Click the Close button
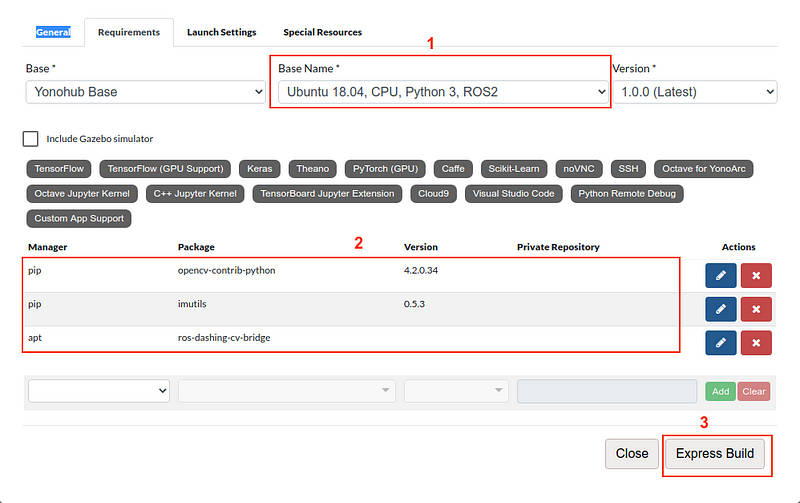The height and width of the screenshot is (503, 800). (x=632, y=454)
